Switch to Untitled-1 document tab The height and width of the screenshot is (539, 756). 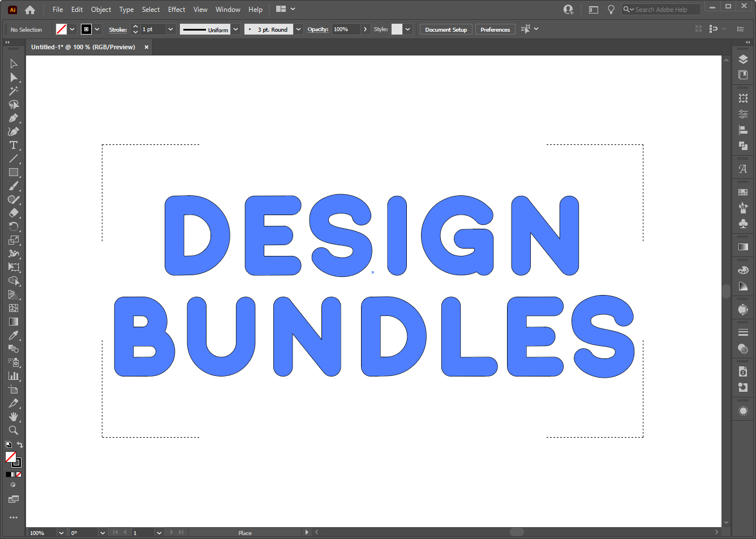point(83,47)
